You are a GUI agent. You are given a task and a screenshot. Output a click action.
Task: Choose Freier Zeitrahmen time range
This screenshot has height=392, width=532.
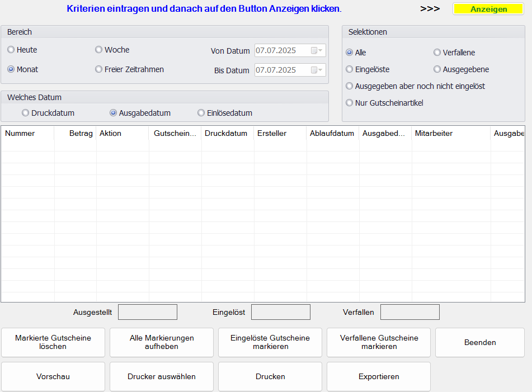pyautogui.click(x=99, y=69)
